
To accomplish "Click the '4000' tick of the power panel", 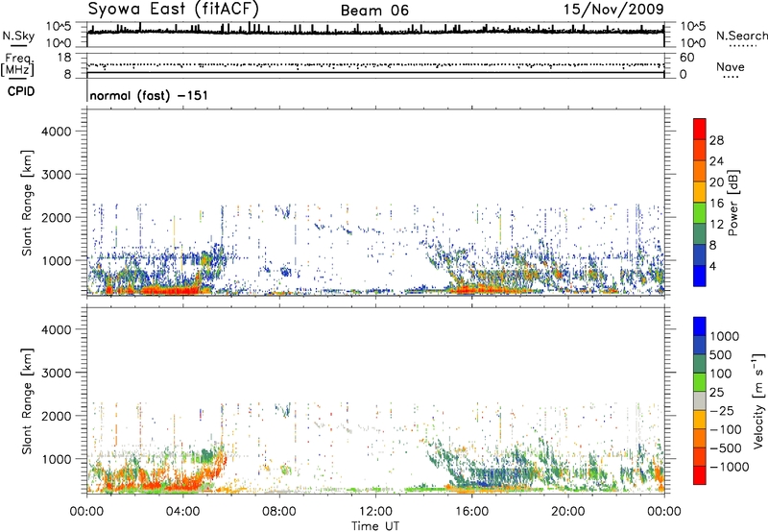I will coord(56,132).
